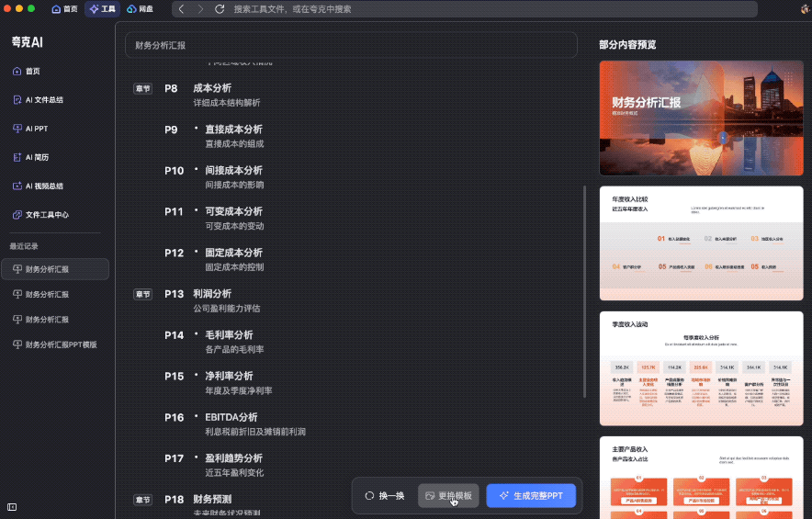
Task: Click the 更换模板 button
Action: (448, 495)
